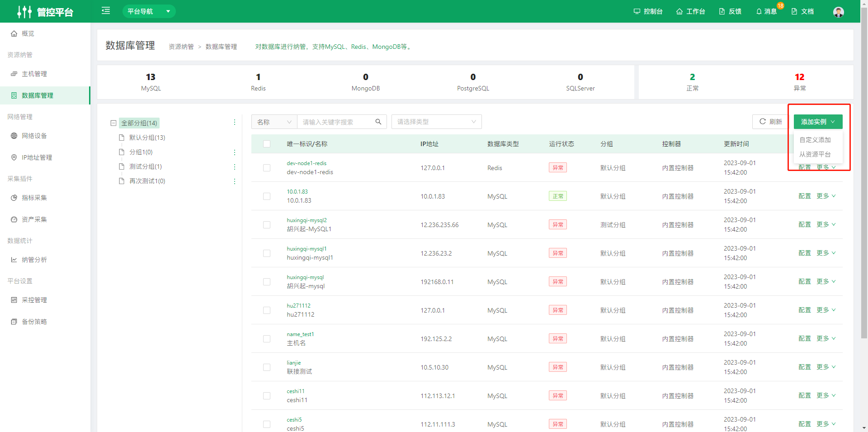Select 再次测试1(0) in group tree
Image resolution: width=868 pixels, height=432 pixels.
[147, 181]
